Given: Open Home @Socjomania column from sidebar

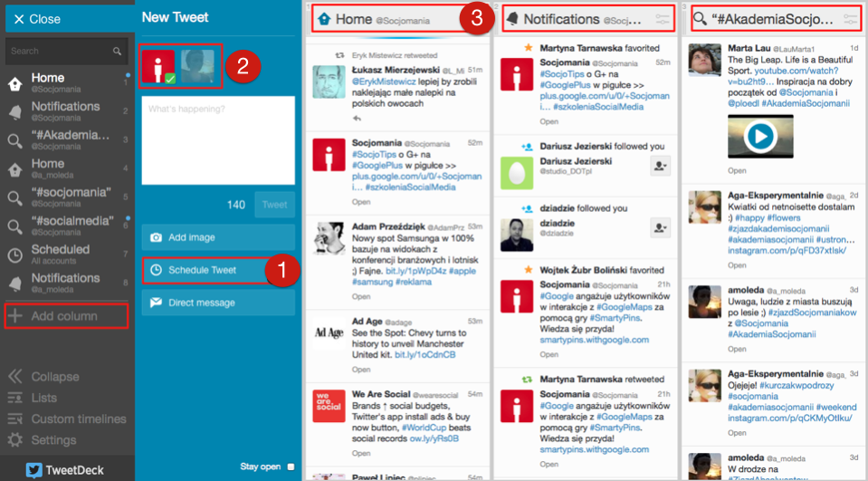Looking at the screenshot, I should [66, 82].
